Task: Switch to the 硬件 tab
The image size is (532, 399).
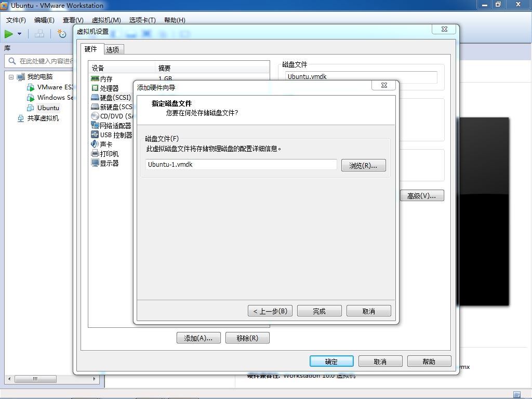Action: 90,49
